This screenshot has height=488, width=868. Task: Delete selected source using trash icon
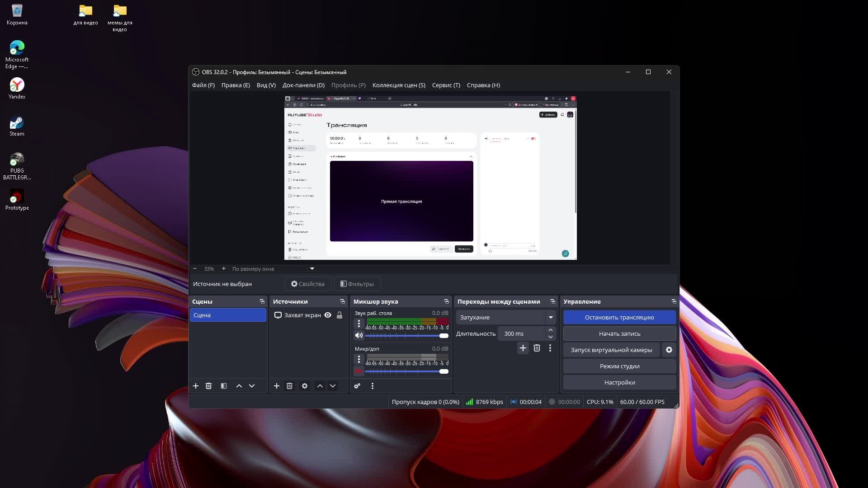click(x=290, y=386)
